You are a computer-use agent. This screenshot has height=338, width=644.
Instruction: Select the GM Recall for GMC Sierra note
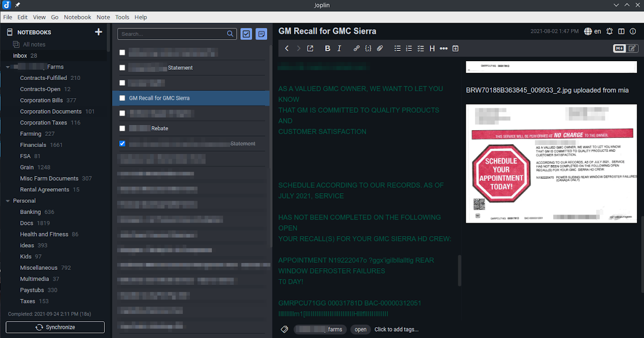(191, 98)
